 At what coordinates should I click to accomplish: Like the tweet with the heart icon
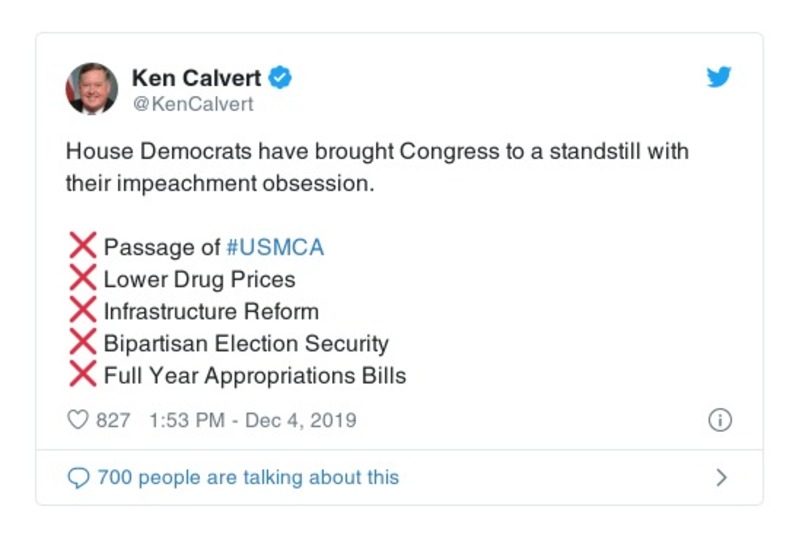point(77,420)
